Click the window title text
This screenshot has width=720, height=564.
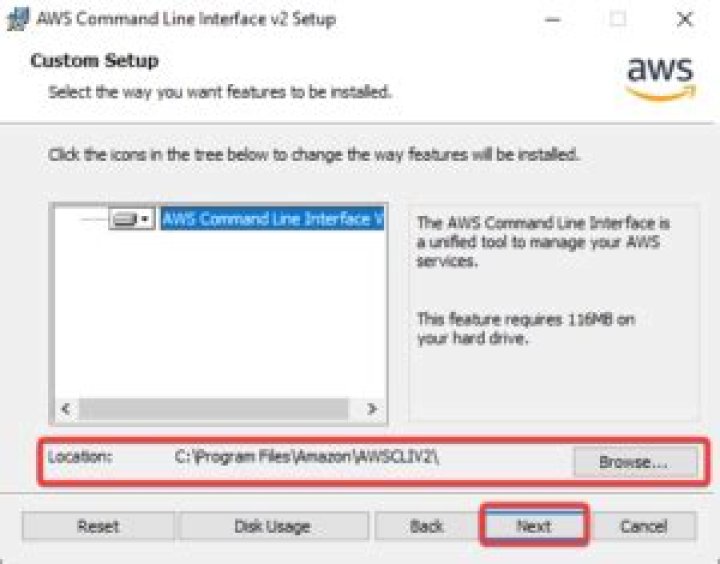coord(186,19)
